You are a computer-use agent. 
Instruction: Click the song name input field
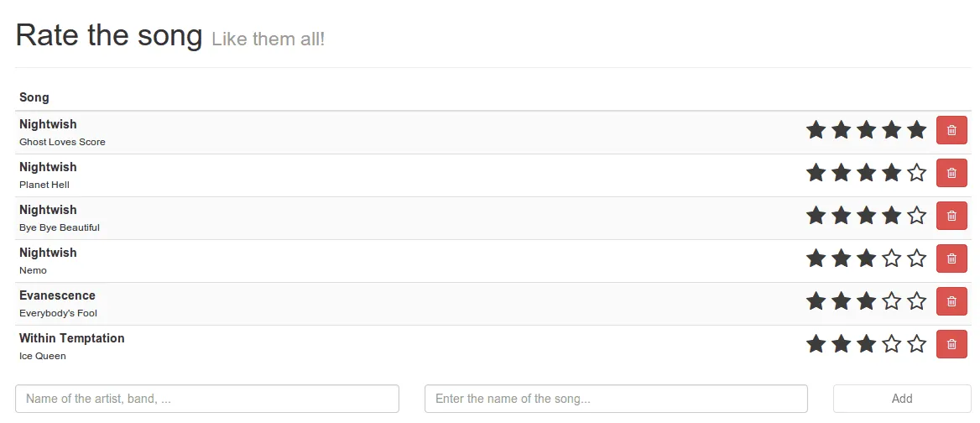pos(616,399)
